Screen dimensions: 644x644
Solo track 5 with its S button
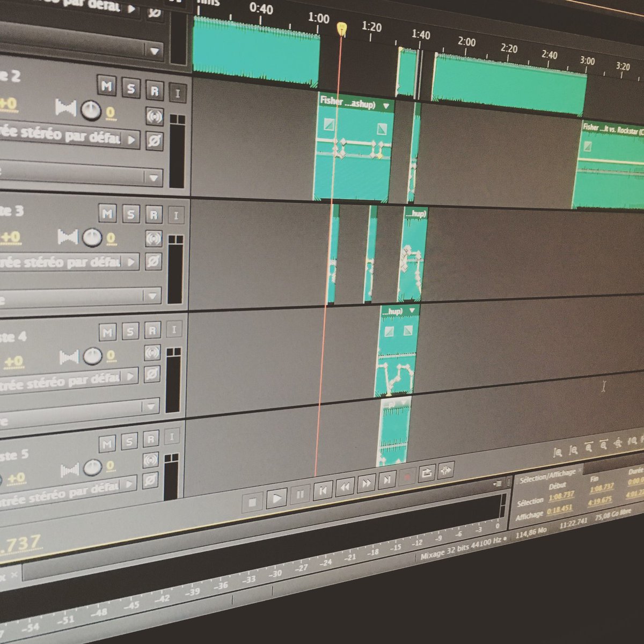[129, 441]
